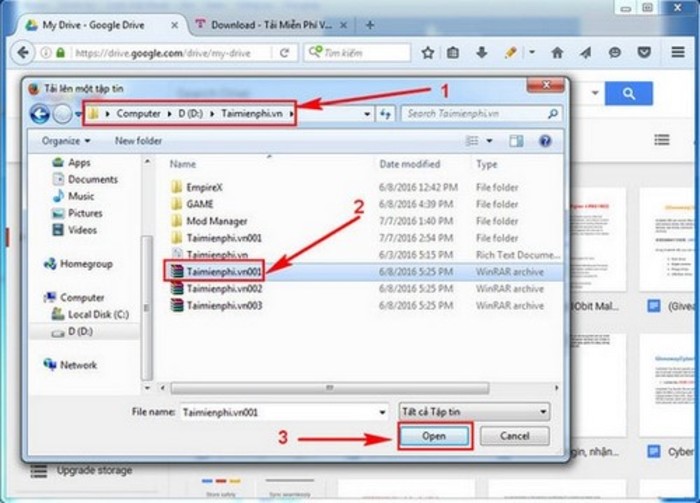Open Firefox downloads arrow icon

[x=481, y=53]
